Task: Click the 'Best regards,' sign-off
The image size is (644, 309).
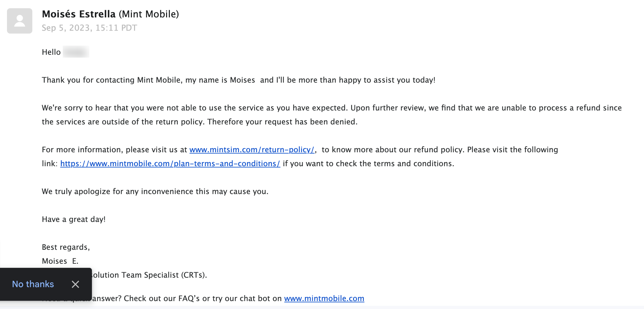Action: tap(66, 247)
